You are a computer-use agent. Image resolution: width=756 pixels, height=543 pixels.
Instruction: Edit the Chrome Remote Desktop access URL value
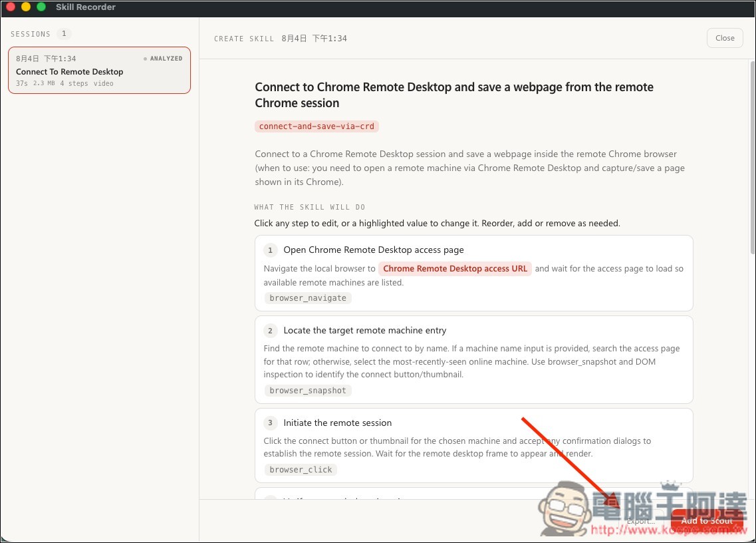point(455,268)
